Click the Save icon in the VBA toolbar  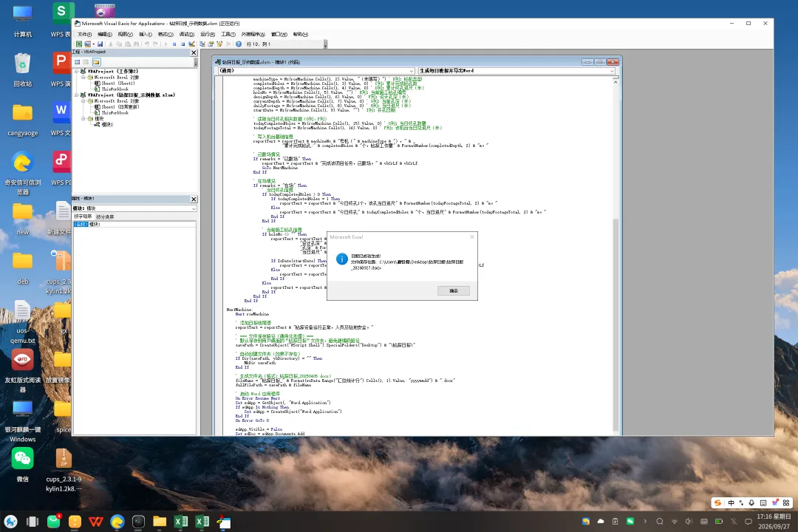coord(100,44)
